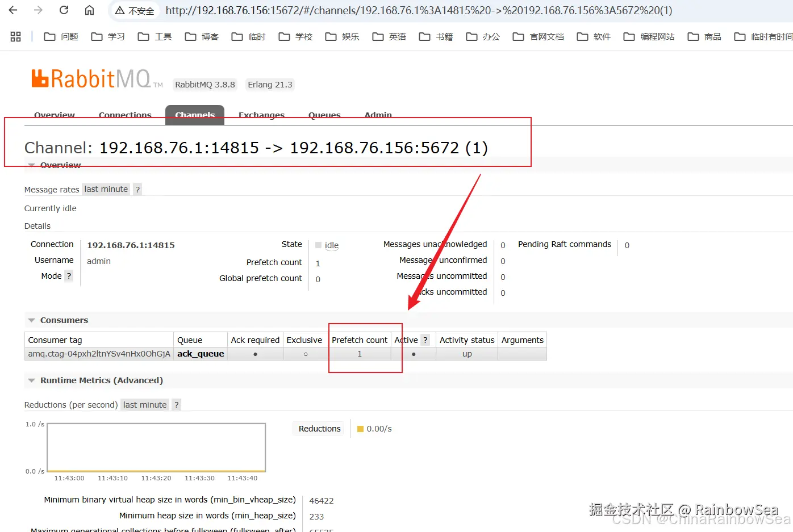Click the Currently idle text

[50, 208]
